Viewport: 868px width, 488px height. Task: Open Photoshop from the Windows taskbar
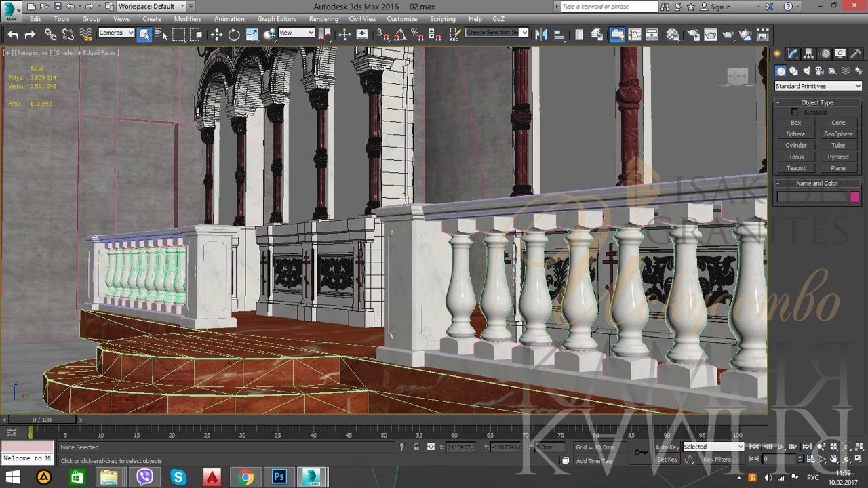279,477
